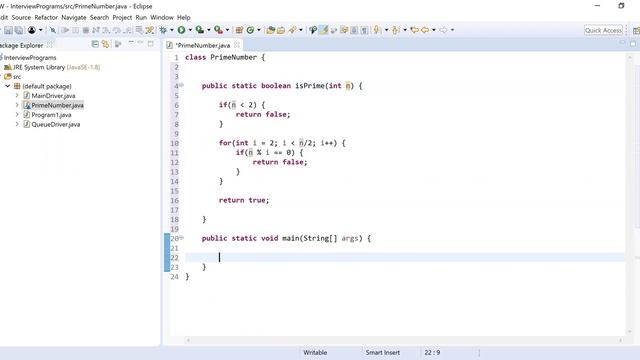The image size is (640, 360).
Task: Click the Open Task folder icon
Action: [x=281, y=30]
